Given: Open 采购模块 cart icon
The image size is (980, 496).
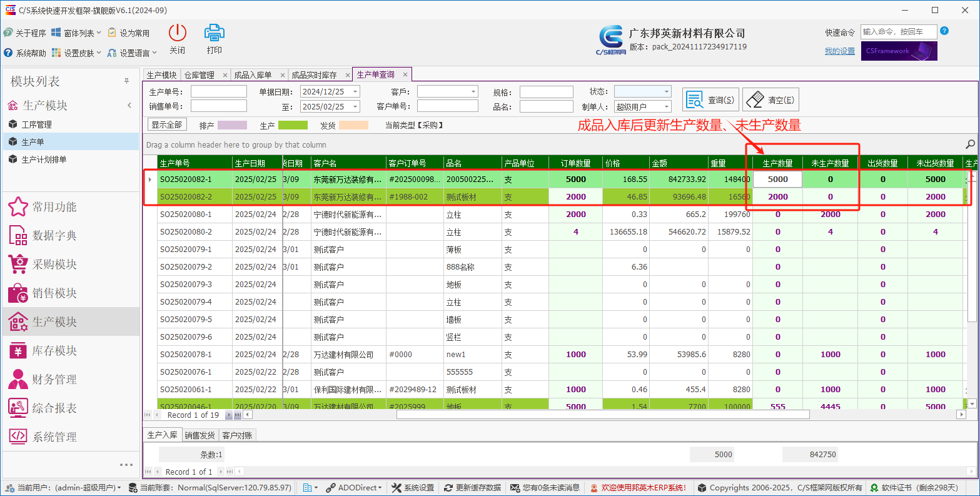Looking at the screenshot, I should (x=18, y=265).
